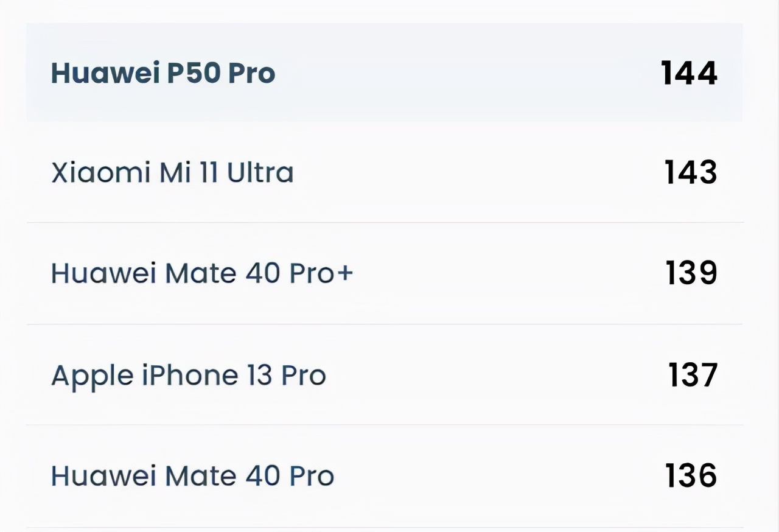779x532 pixels.
Task: Click the divider below Huawei Mate 40 Pro+
Action: click(385, 324)
